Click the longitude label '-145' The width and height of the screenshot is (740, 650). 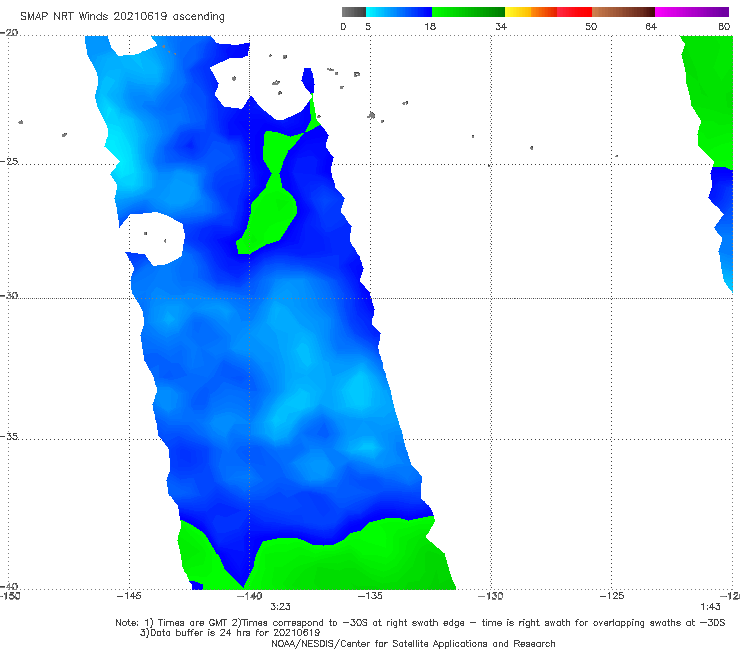click(129, 596)
